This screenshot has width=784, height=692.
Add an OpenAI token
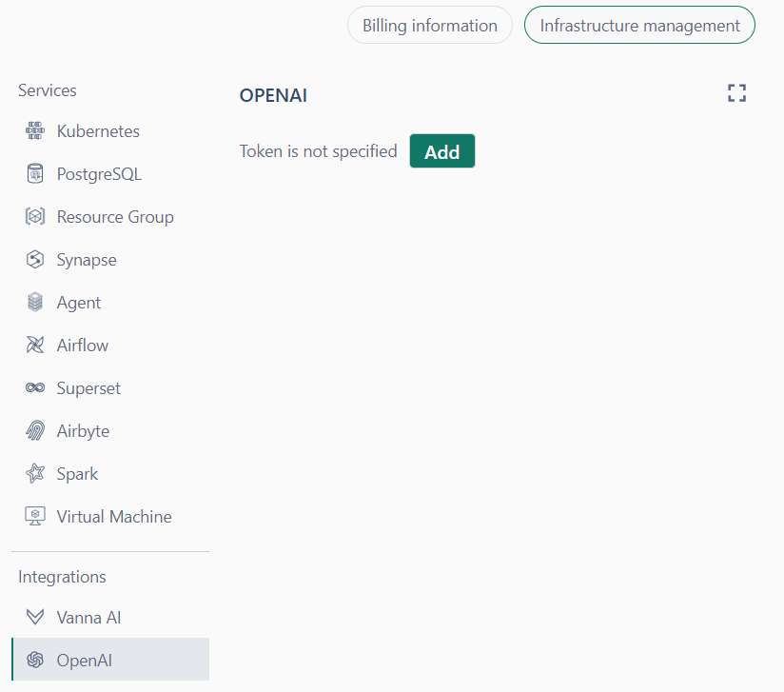tap(442, 151)
